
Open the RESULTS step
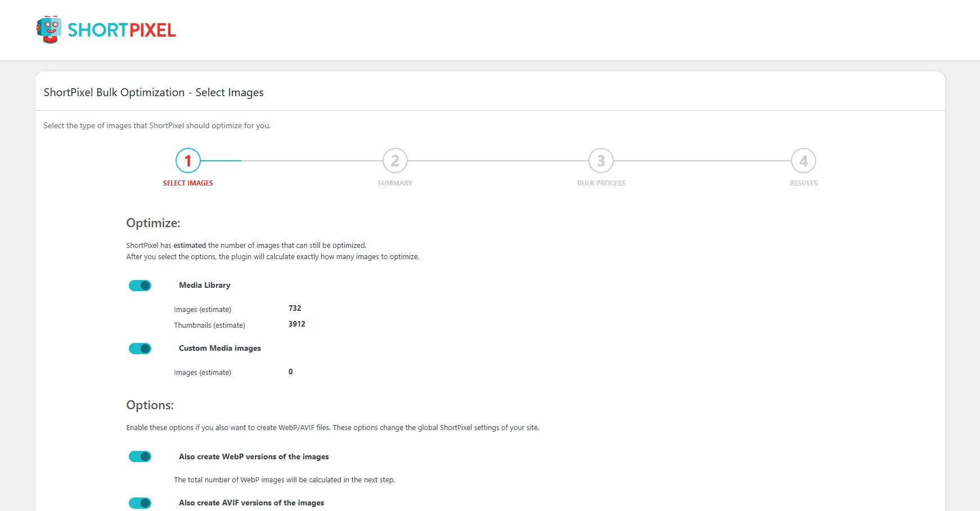tap(803, 183)
